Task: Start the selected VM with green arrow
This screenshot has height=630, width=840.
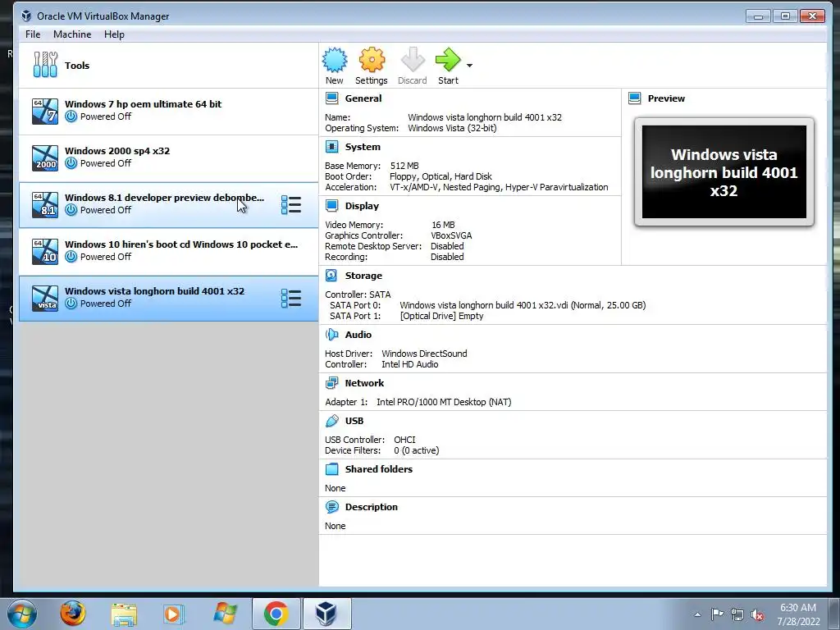Action: pyautogui.click(x=448, y=60)
